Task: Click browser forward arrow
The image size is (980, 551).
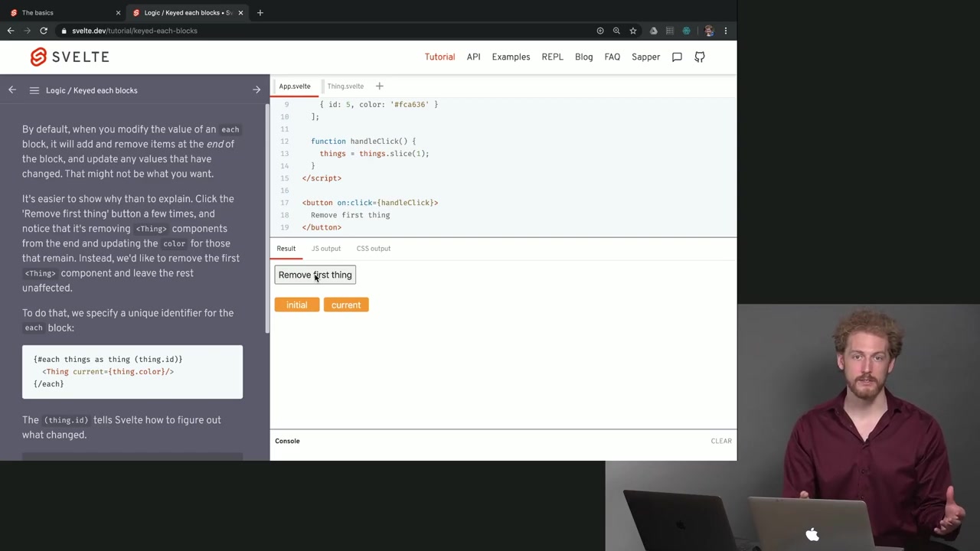Action: click(x=27, y=31)
